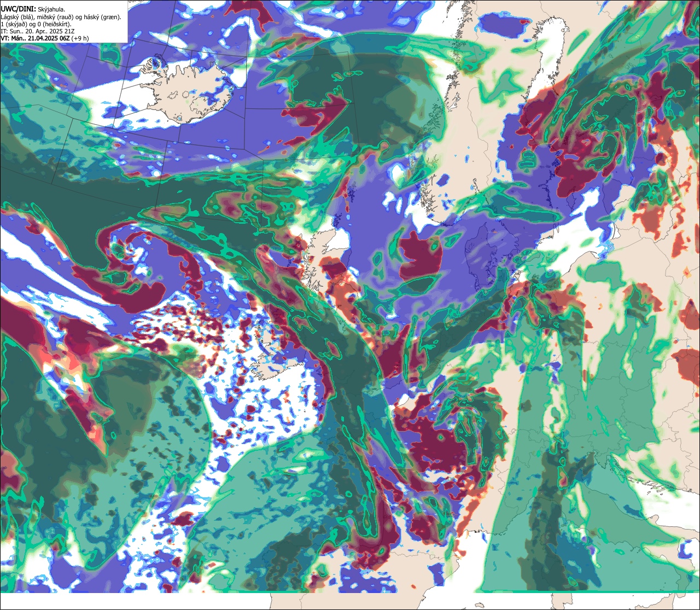Viewport: 700px width, 610px height.
Task: Click the 'Lágský (blá), miðský (rauð)' legend line
Action: point(61,17)
